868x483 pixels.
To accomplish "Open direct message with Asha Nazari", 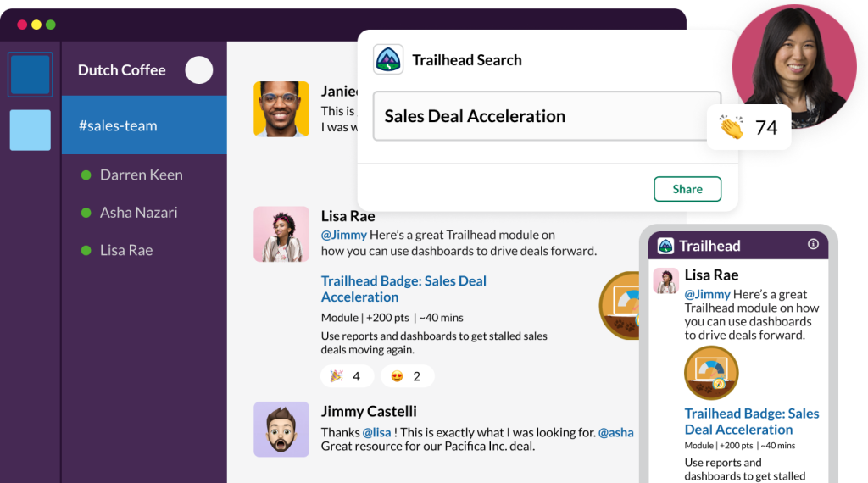I will [138, 213].
